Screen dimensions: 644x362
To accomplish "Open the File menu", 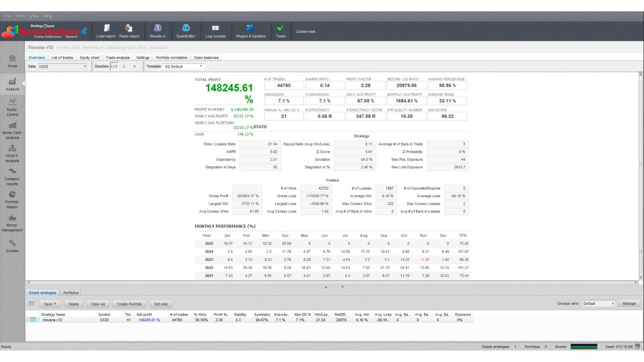I will point(7,16).
